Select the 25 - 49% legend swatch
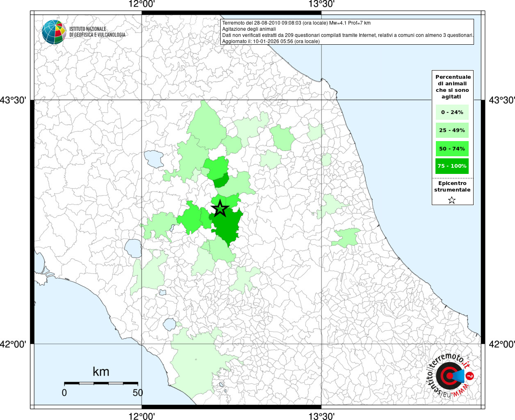Screen dimensions: 515x420 click(452, 130)
